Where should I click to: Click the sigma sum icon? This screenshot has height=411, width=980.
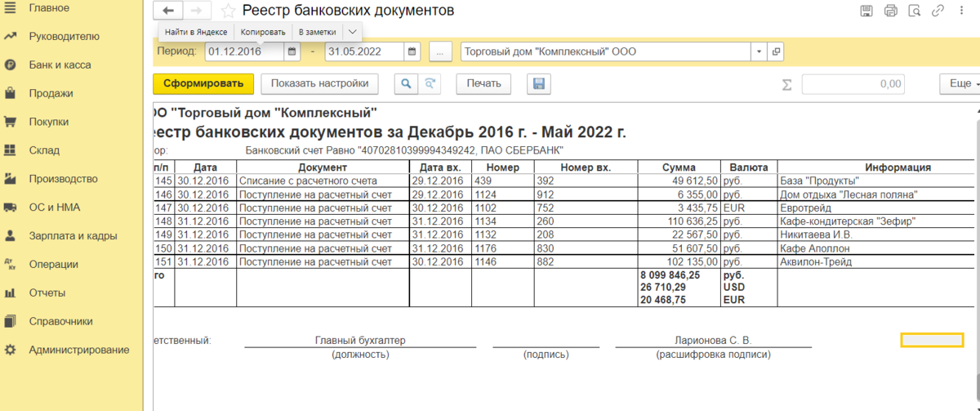pyautogui.click(x=787, y=84)
